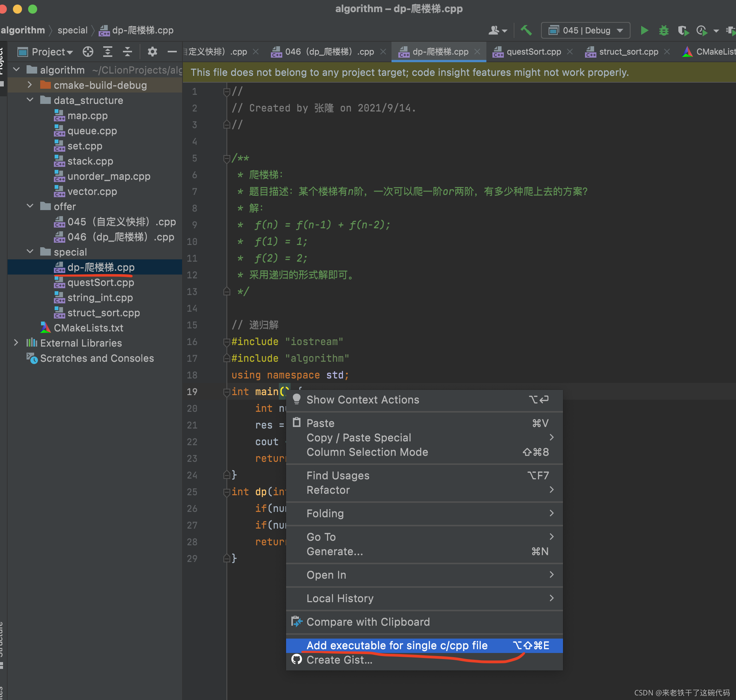Start debugging with the bug icon
Image resolution: width=736 pixels, height=700 pixels.
664,30
